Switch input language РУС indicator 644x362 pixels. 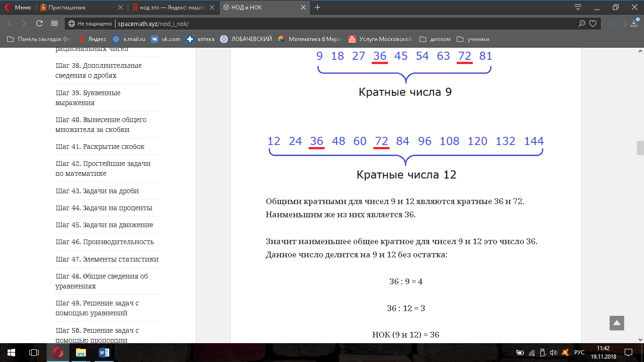(x=579, y=353)
